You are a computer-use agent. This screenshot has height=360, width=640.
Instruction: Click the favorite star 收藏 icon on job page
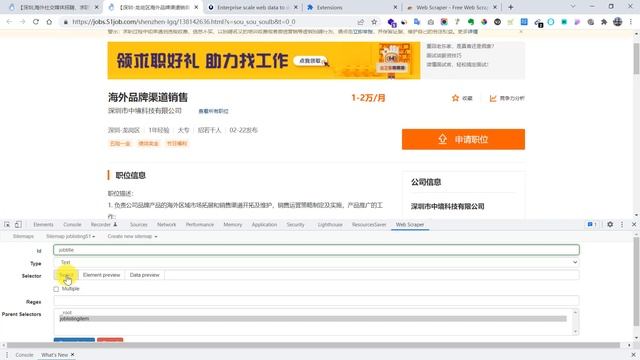[456, 98]
